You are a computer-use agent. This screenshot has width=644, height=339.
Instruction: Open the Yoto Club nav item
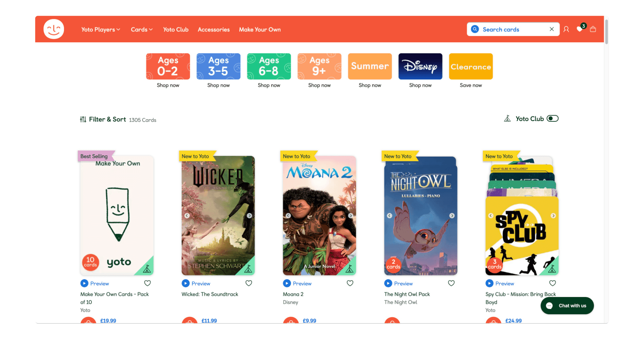(x=176, y=29)
